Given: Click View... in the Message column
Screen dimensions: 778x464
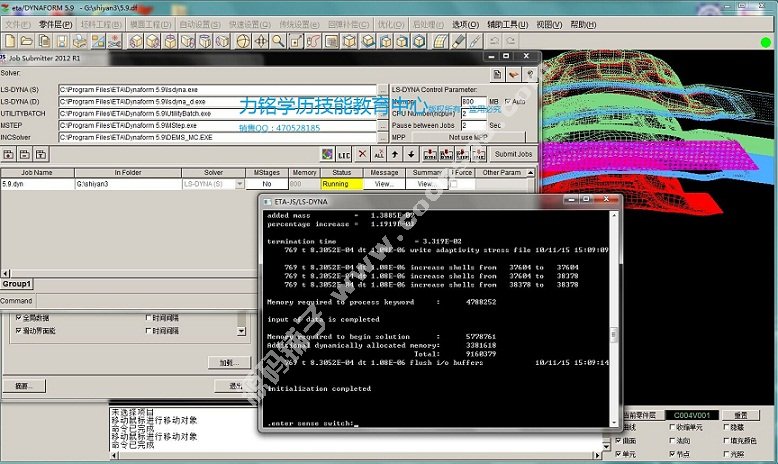Looking at the screenshot, I should [384, 184].
